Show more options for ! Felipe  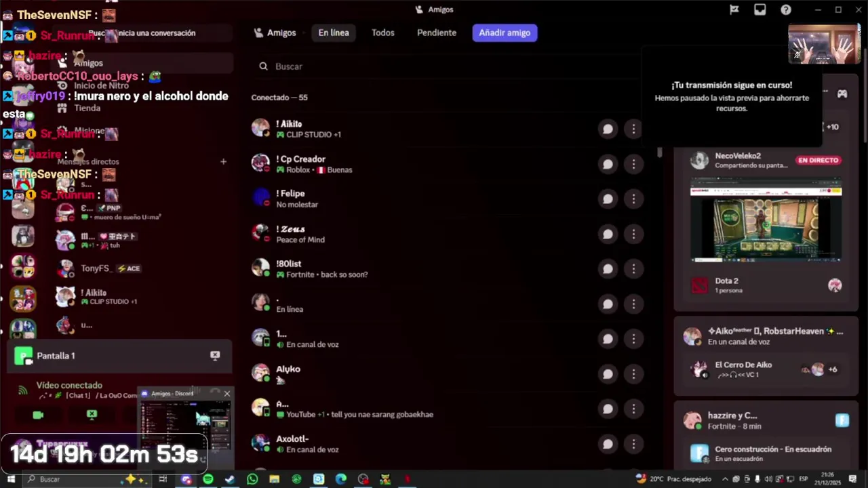(x=633, y=199)
